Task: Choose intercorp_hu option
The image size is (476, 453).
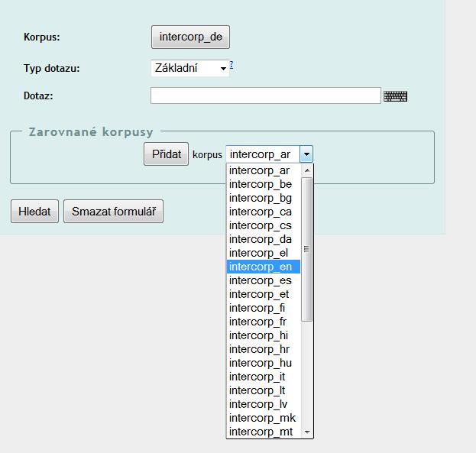Action: (x=264, y=363)
